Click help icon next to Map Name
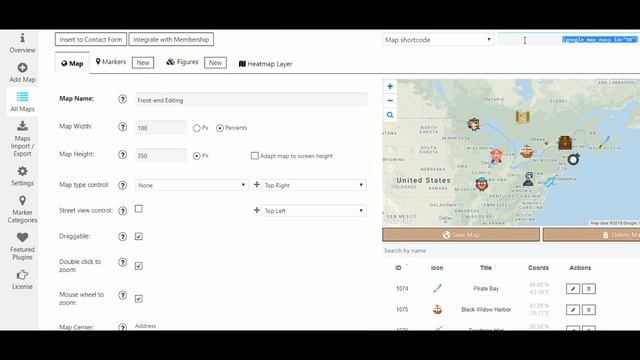640x360 pixels. [122, 99]
